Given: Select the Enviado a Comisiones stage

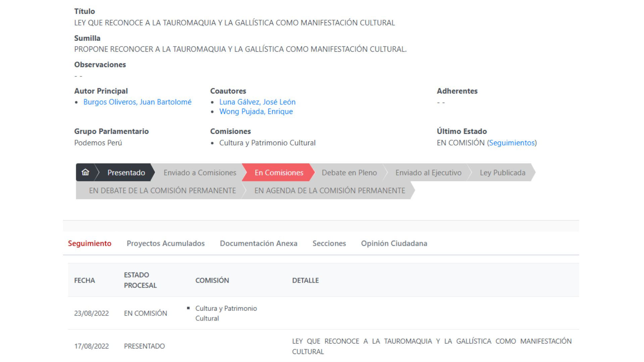Looking at the screenshot, I should (x=200, y=173).
